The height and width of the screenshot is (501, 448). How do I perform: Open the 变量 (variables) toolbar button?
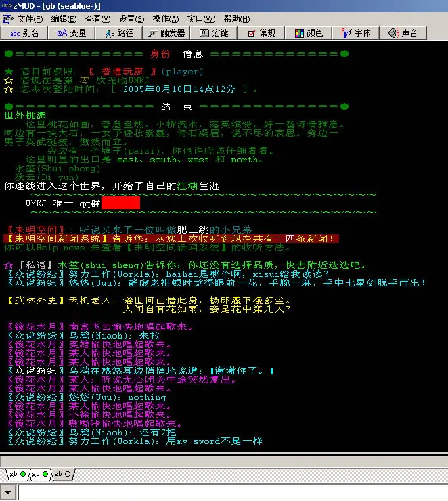[71, 33]
